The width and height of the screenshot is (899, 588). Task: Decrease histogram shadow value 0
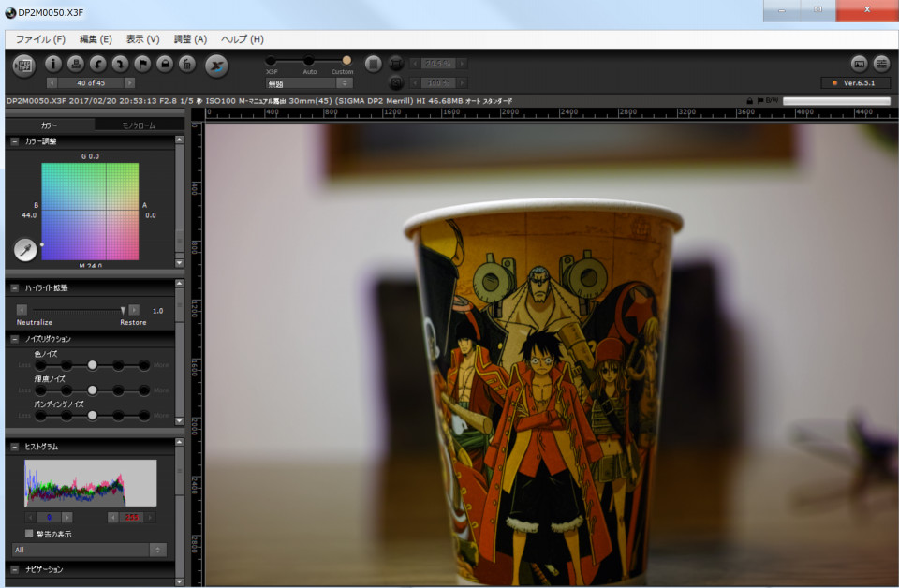[30, 518]
